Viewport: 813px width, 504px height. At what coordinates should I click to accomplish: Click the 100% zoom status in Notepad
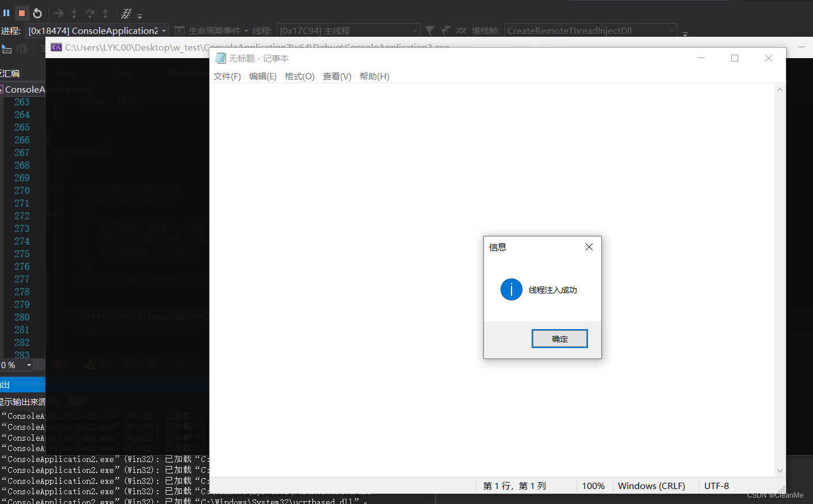coord(593,486)
